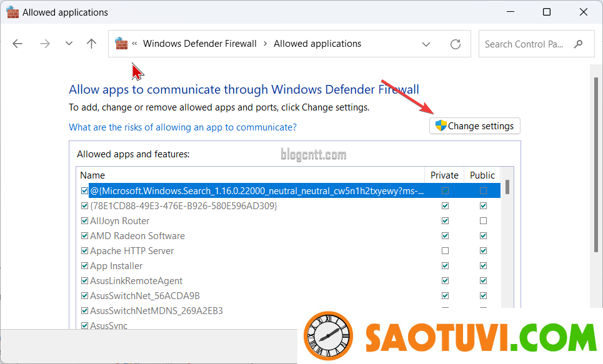Uncheck the AMD Radeon Software checkbox
This screenshot has height=364, width=603.
[x=84, y=235]
